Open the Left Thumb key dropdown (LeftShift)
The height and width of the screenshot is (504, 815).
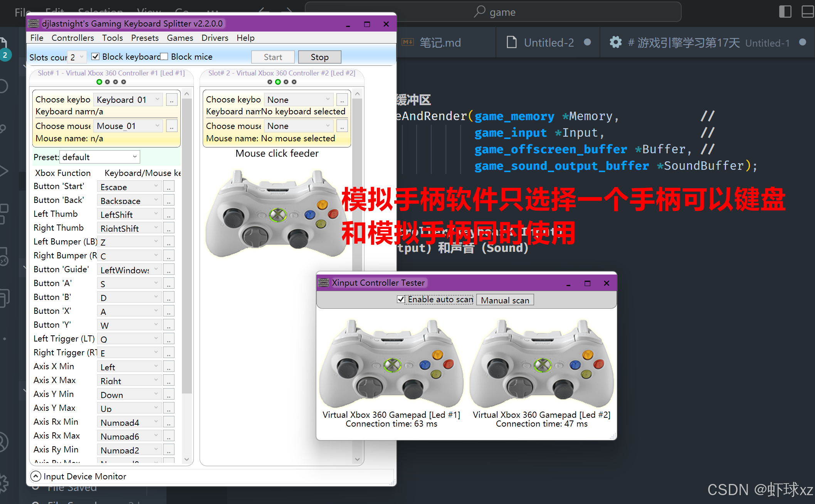tap(129, 214)
